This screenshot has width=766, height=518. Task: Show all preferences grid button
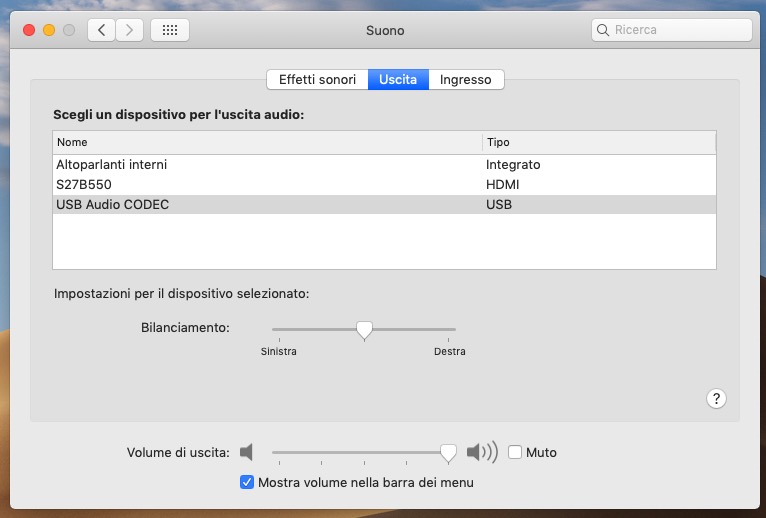(x=170, y=30)
